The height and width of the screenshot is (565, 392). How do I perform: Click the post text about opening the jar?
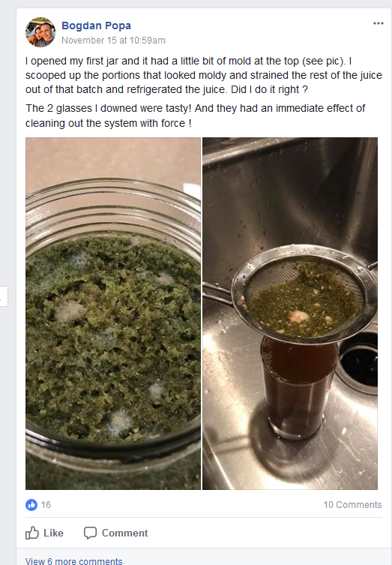tap(203, 75)
